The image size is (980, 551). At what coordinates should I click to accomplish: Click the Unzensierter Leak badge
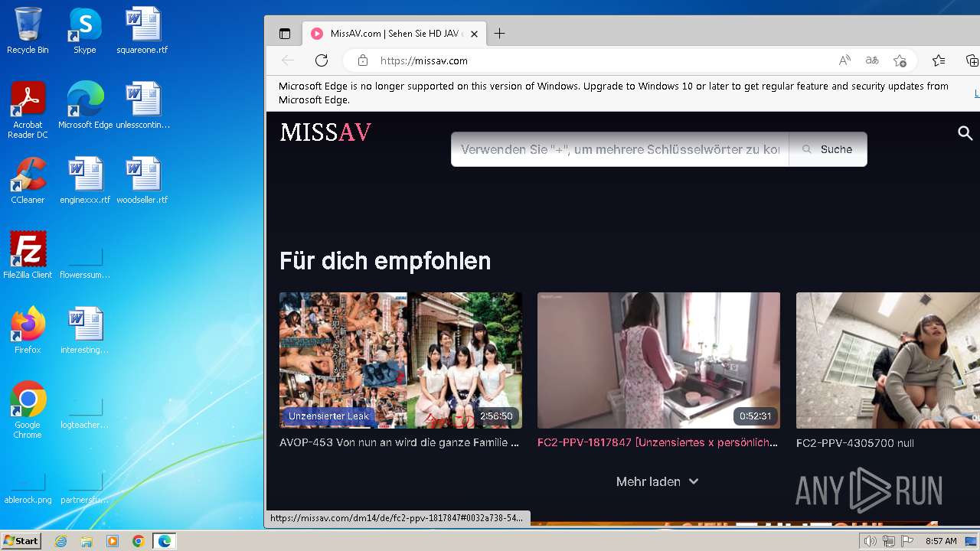(x=328, y=416)
